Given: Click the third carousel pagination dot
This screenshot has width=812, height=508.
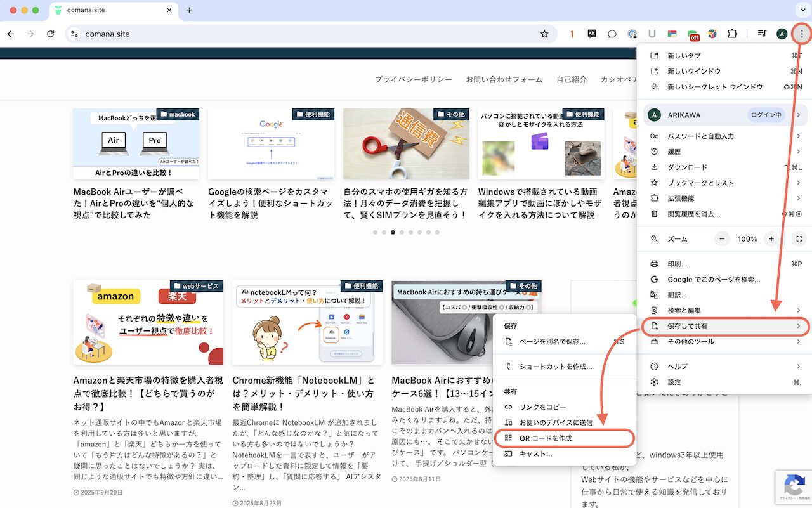Looking at the screenshot, I should pos(393,232).
